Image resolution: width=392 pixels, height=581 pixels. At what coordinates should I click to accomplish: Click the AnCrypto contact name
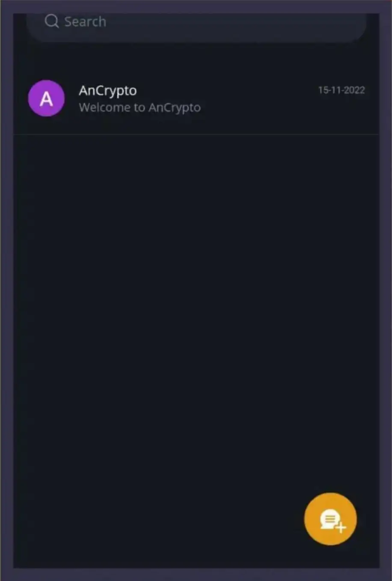click(108, 90)
